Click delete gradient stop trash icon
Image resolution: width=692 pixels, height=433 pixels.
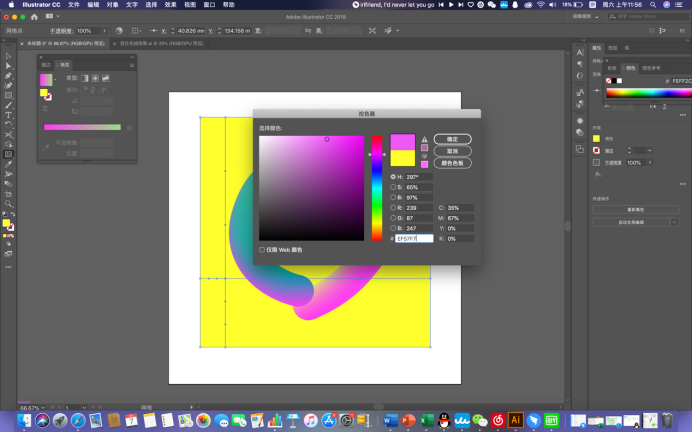tap(129, 128)
